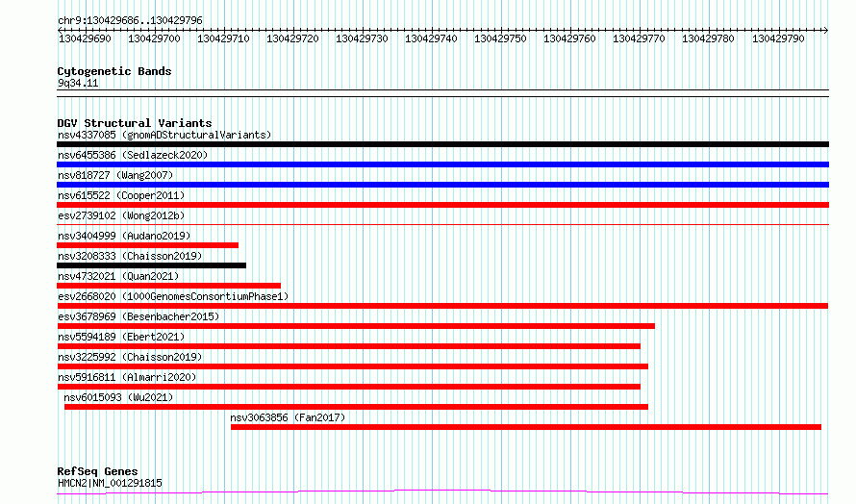Click ruler position 130429790
This screenshot has width=856, height=504.
778,38
